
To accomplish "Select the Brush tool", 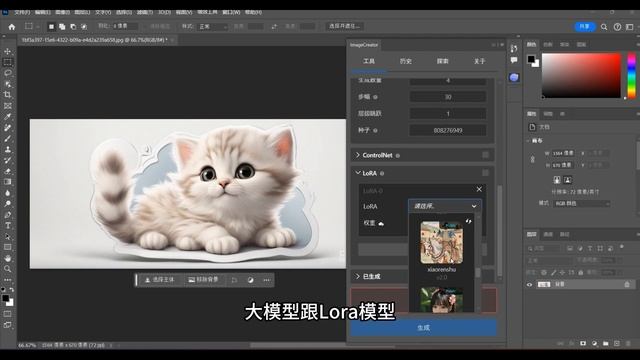I will click(x=8, y=138).
